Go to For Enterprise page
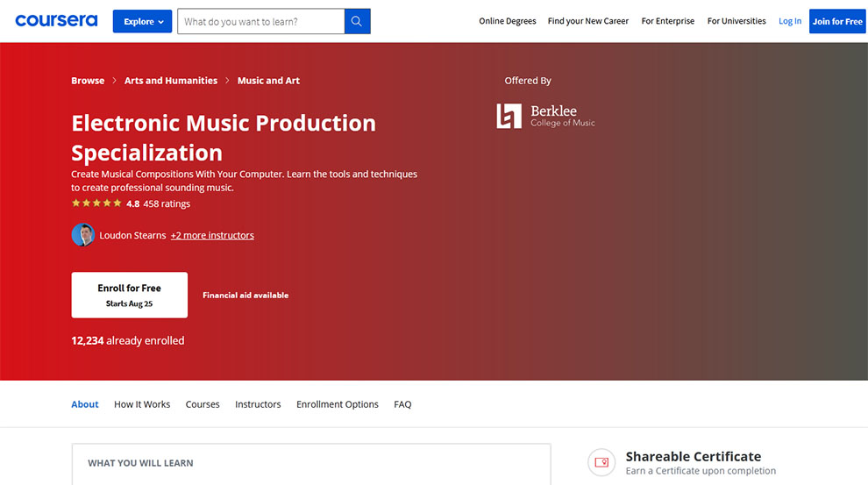The height and width of the screenshot is (485, 868). (x=667, y=21)
